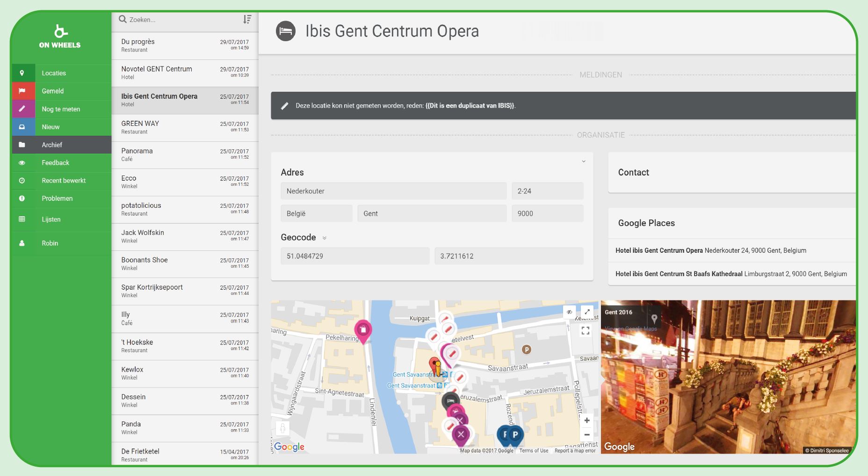Click the dark hotel bed marker on map
The height and width of the screenshot is (476, 868).
pyautogui.click(x=450, y=401)
